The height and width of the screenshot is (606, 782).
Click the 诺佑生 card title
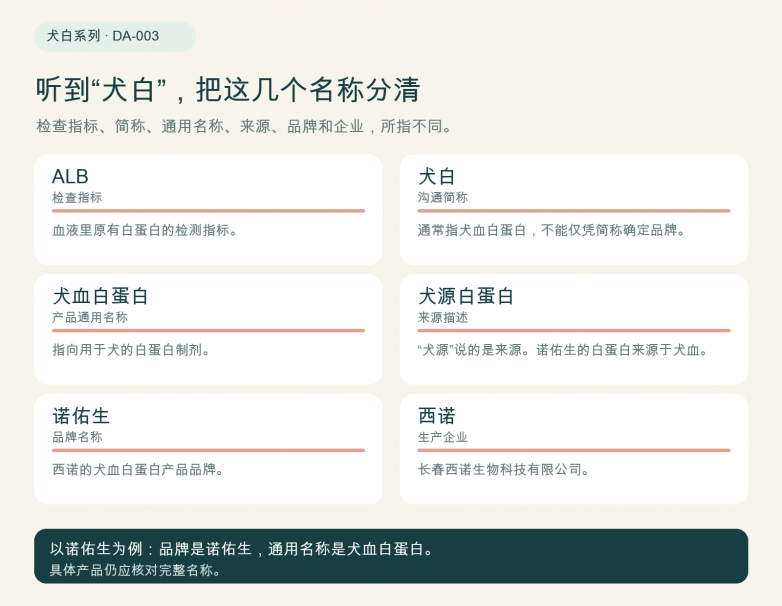pos(81,416)
